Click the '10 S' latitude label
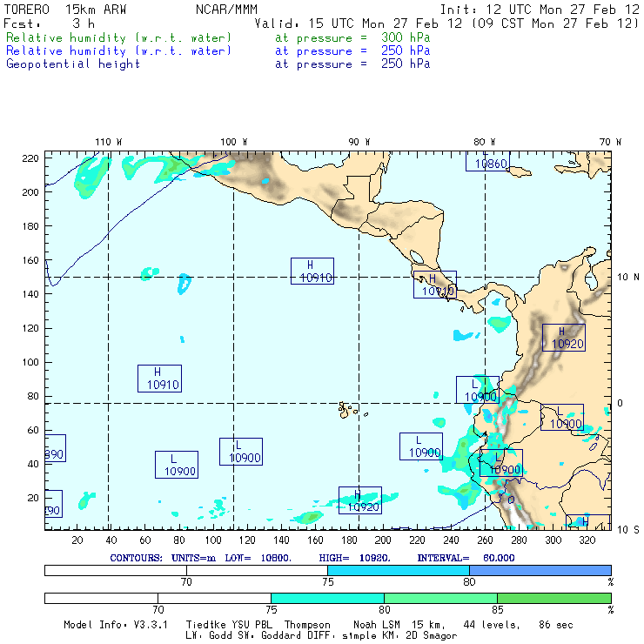The height and width of the screenshot is (644, 644). click(x=628, y=530)
